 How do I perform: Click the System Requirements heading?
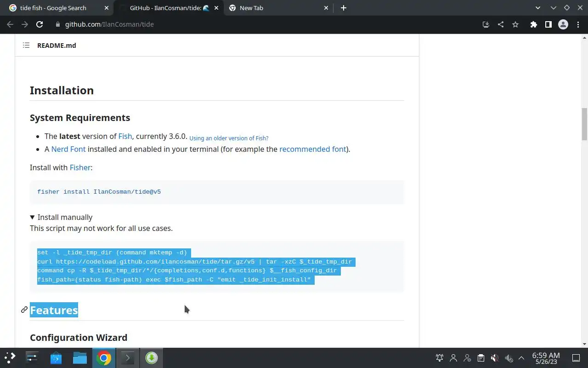click(x=80, y=118)
